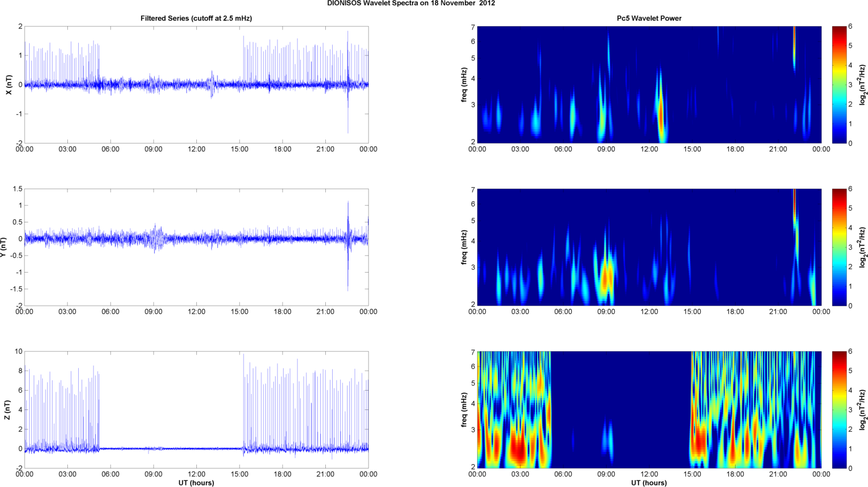Click the Y component wavelet power spectrogram
Screen dimensions: 868x487
649,247
